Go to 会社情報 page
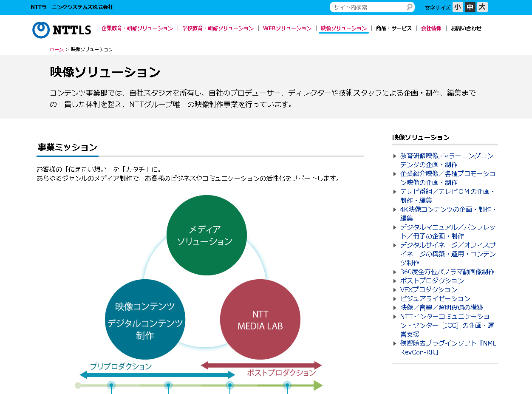 coord(431,28)
